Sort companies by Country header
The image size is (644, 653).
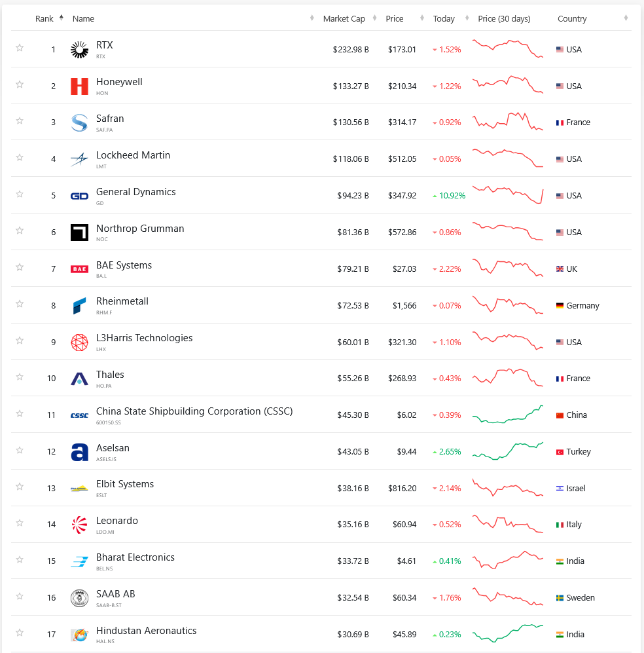(572, 19)
